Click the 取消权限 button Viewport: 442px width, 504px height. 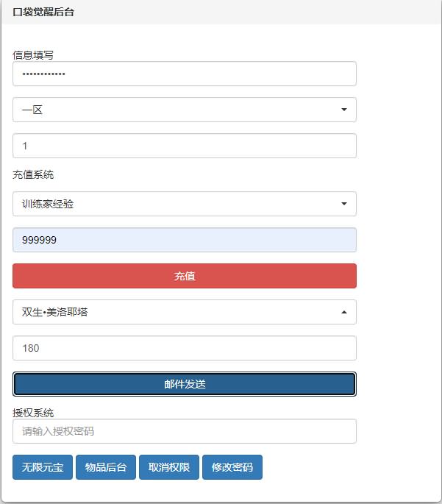click(169, 467)
